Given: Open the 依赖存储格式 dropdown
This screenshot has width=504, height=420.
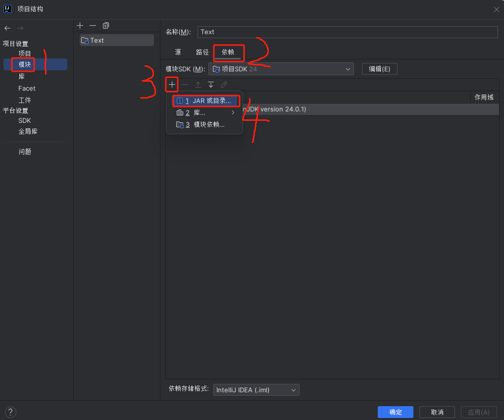Looking at the screenshot, I should tap(256, 390).
